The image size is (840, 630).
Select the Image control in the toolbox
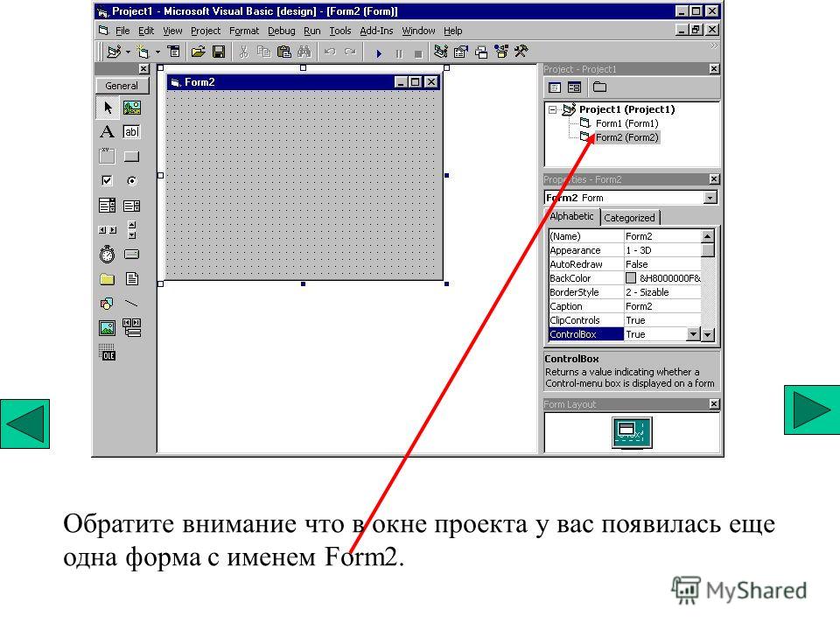coord(107,328)
